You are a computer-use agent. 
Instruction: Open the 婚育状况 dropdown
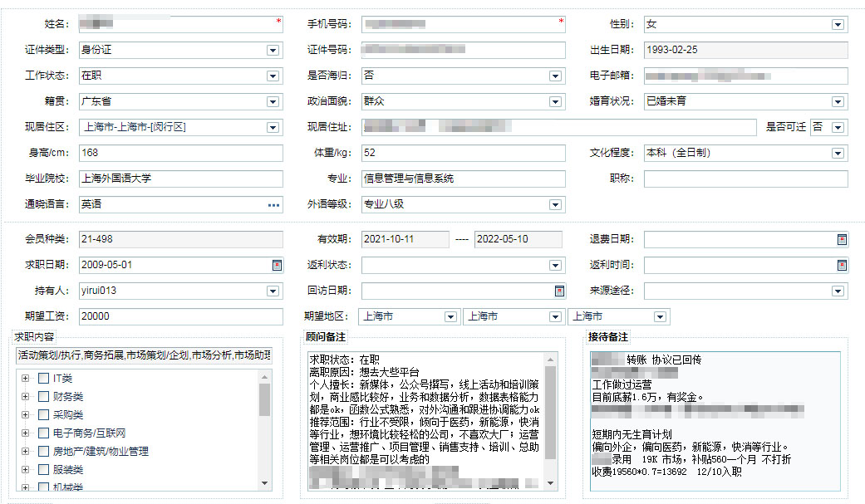pos(838,101)
